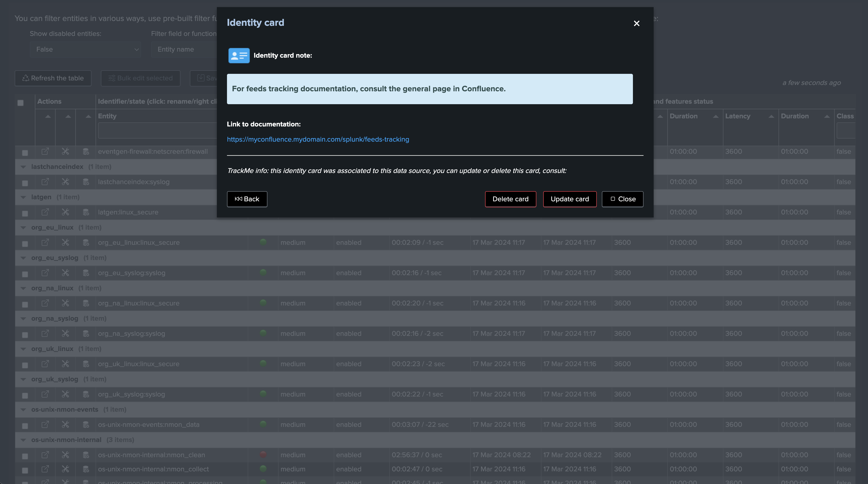Sort by the Latency column arrow
This screenshot has height=484, width=868.
click(771, 116)
